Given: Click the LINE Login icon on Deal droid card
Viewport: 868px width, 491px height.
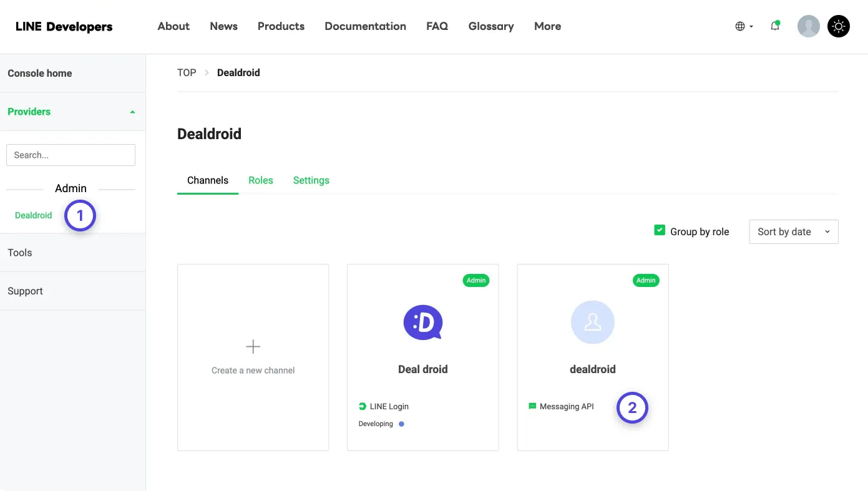Looking at the screenshot, I should point(363,406).
